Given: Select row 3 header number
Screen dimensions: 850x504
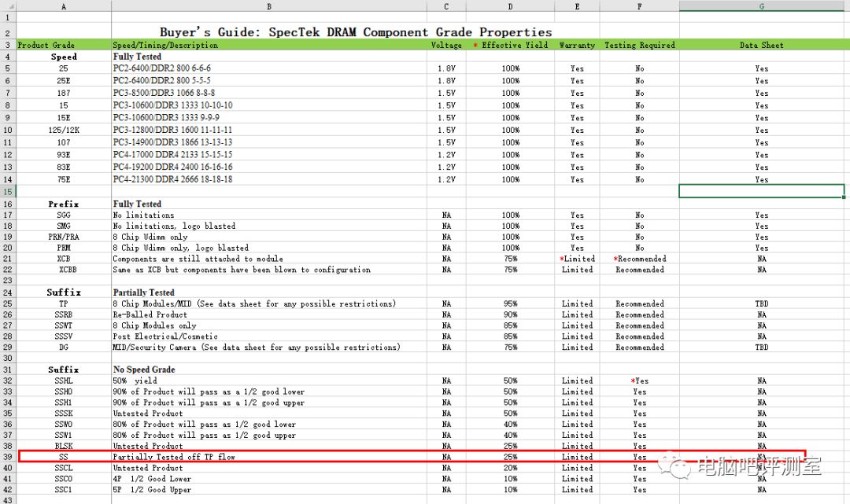Looking at the screenshot, I should pyautogui.click(x=8, y=45).
